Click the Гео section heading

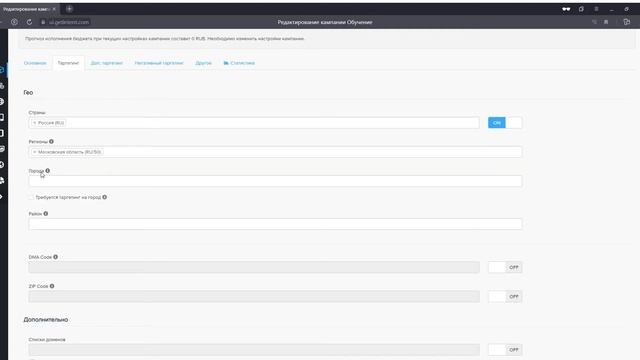(28, 93)
